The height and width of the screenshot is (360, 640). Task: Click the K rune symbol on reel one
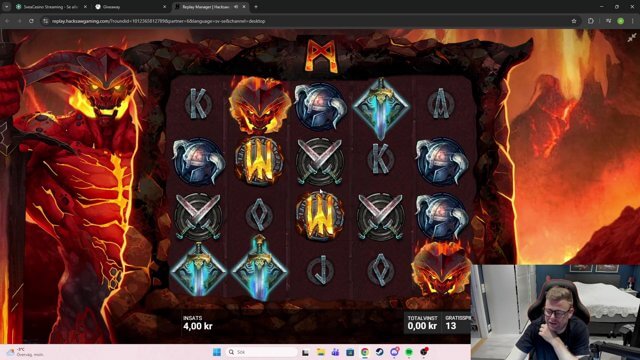tap(198, 104)
